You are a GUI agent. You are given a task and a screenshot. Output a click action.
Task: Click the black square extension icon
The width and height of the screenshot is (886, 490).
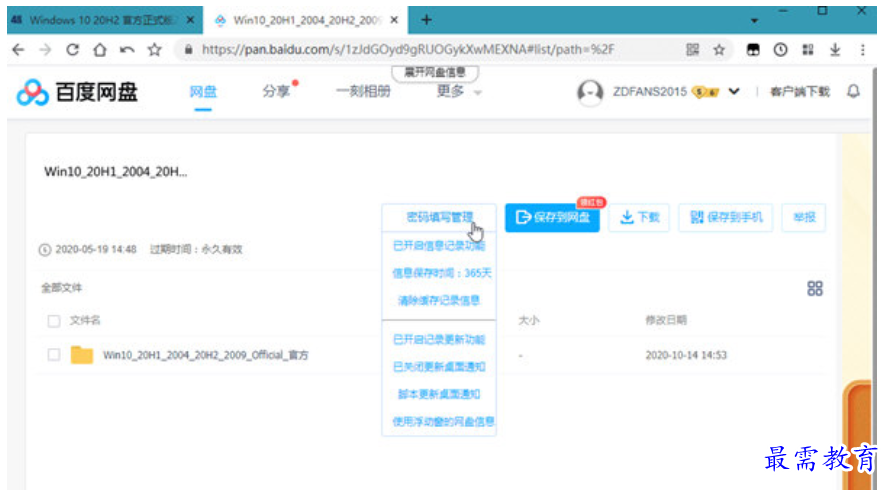pyautogui.click(x=753, y=50)
